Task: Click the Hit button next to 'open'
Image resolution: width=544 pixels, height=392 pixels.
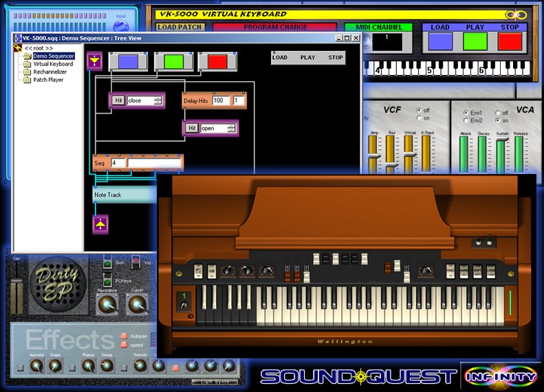Action: coord(191,128)
